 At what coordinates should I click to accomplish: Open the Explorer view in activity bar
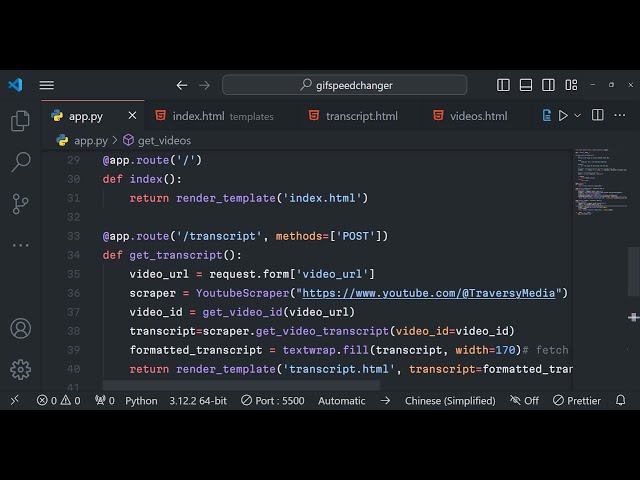[20, 121]
